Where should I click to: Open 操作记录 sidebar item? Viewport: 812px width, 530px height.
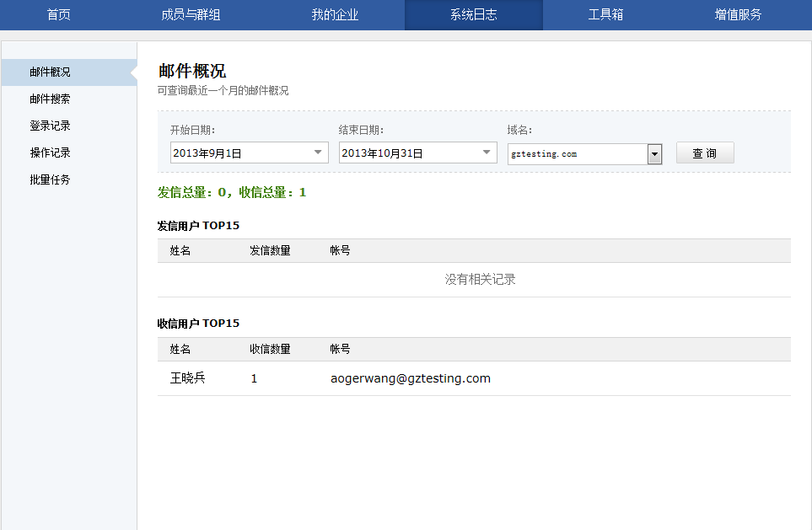click(x=50, y=153)
